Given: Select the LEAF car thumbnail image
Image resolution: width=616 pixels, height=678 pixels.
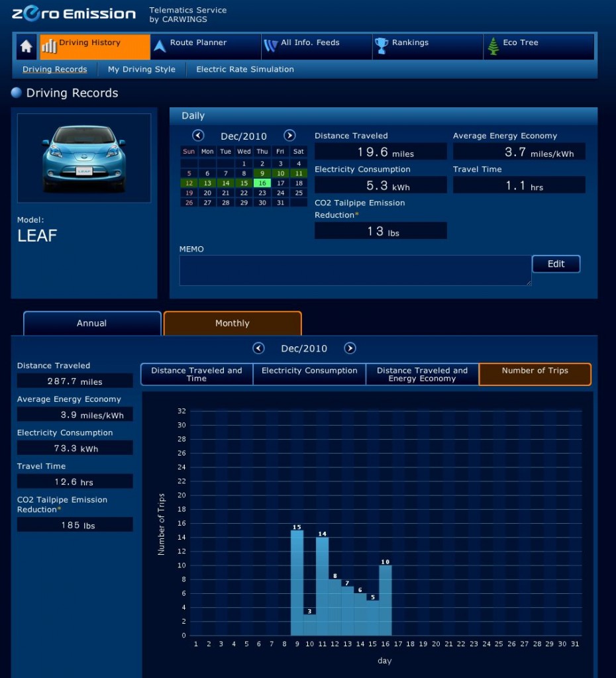Looking at the screenshot, I should [x=84, y=158].
